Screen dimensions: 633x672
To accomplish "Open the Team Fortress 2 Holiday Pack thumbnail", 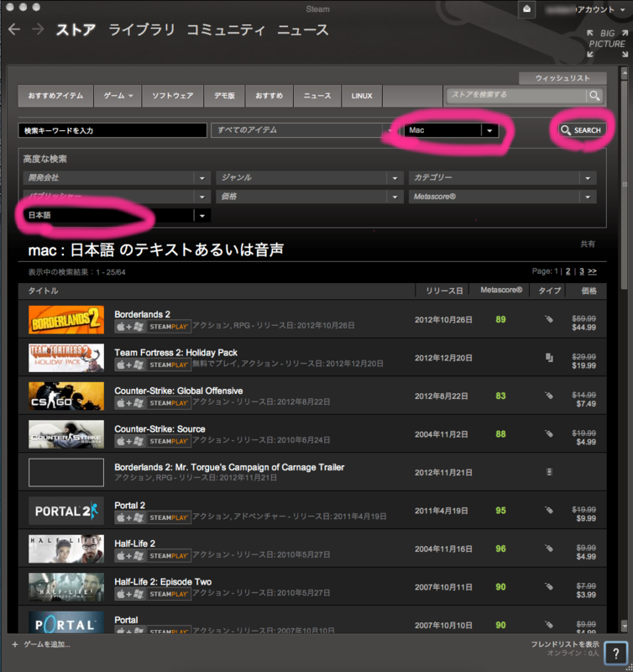I will click(x=66, y=358).
